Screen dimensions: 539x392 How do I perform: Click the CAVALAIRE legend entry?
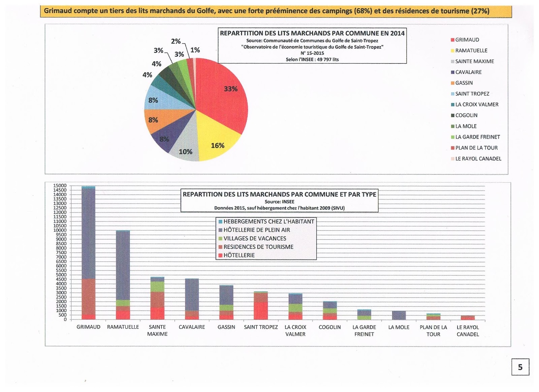(x=466, y=72)
